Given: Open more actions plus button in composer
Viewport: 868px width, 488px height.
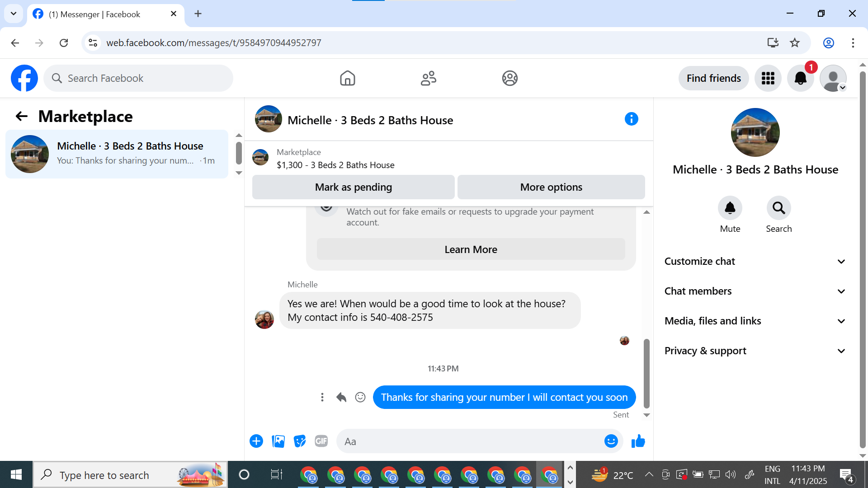Looking at the screenshot, I should 256,441.
